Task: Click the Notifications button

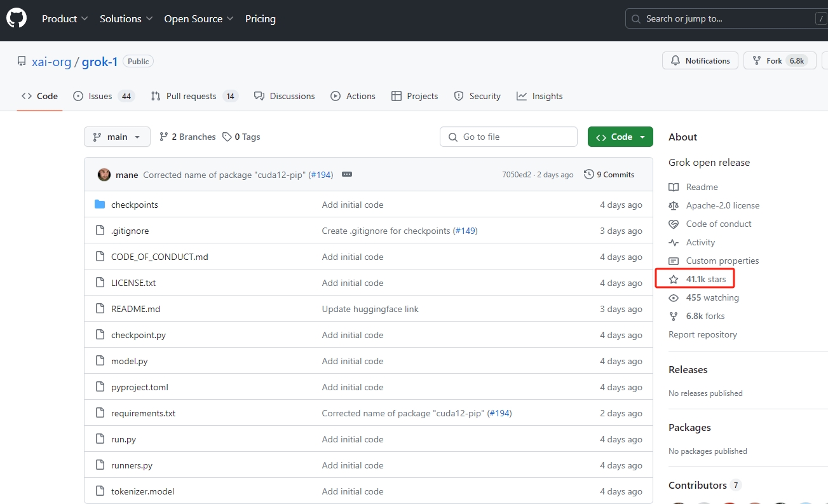Action: tap(700, 61)
